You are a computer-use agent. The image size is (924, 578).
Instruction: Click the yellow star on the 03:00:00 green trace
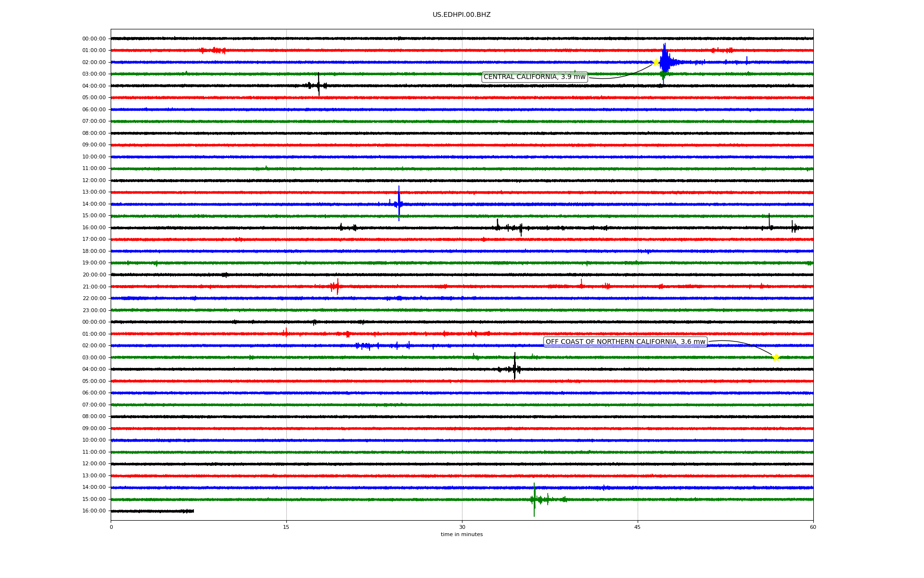click(775, 357)
